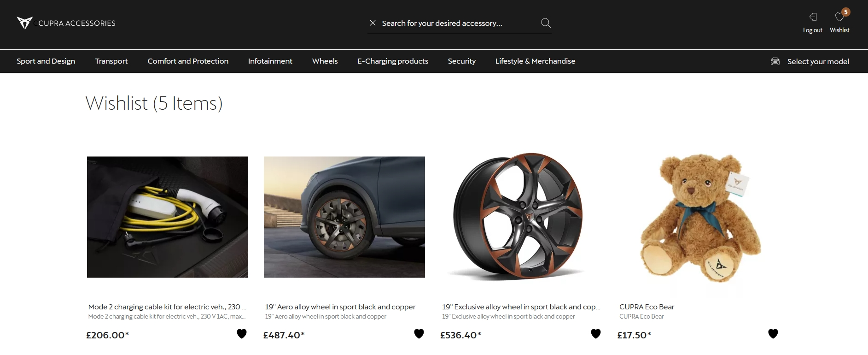Go to E-Charging products category
Screen dimensions: 868x355
pyautogui.click(x=393, y=61)
